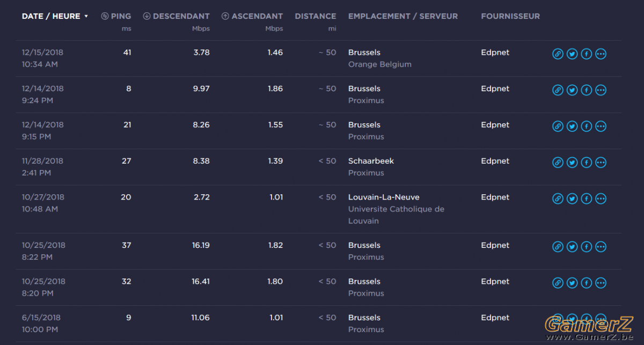The width and height of the screenshot is (644, 345).
Task: Share 12/15/2018 10:34 AM result on Facebook
Action: [x=587, y=54]
